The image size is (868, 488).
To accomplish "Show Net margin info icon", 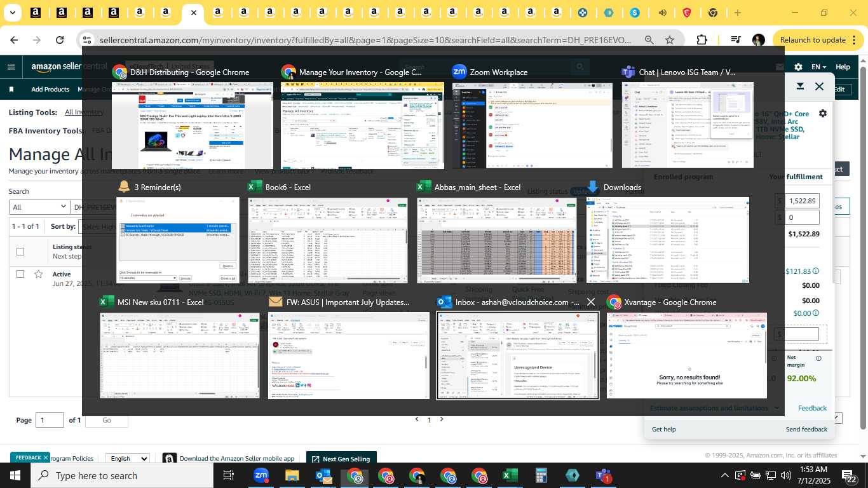I will 818,358.
